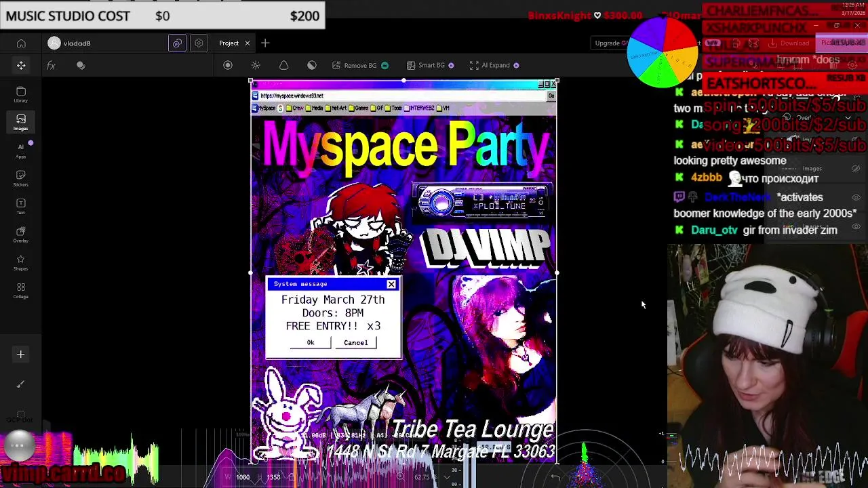Viewport: 868px width, 488px height.
Task: Open the Collage panel
Action: [21, 291]
